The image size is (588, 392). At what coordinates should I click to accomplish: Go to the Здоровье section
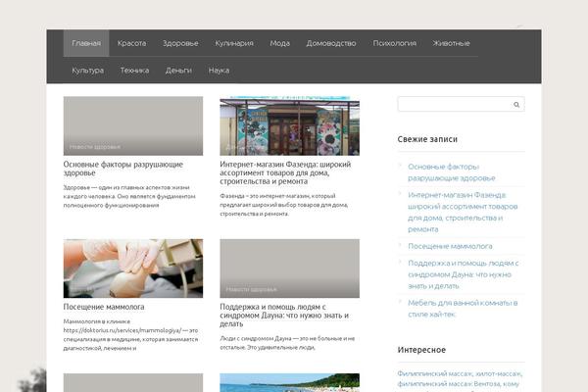(180, 43)
